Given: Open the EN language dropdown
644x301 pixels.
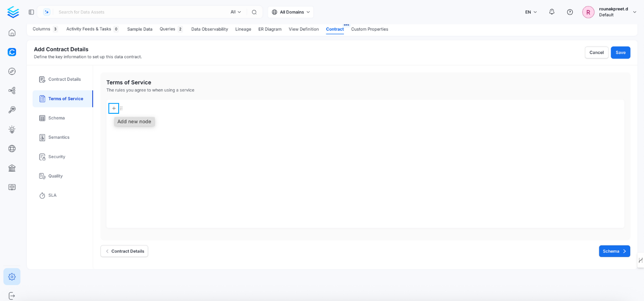Looking at the screenshot, I should click(531, 12).
